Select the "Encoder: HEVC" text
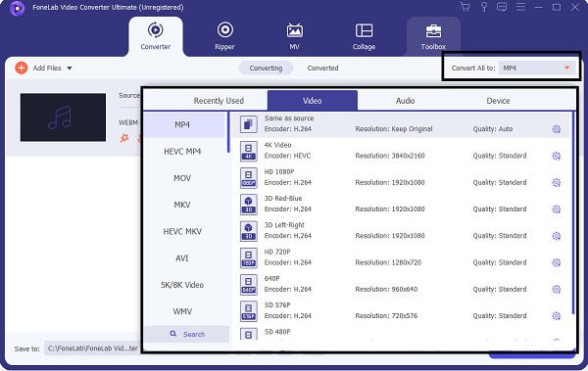The image size is (588, 371). pyautogui.click(x=287, y=156)
